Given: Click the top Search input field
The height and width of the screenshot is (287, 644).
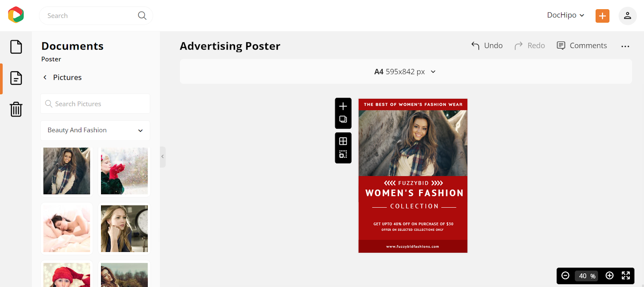Looking at the screenshot, I should tap(96, 15).
